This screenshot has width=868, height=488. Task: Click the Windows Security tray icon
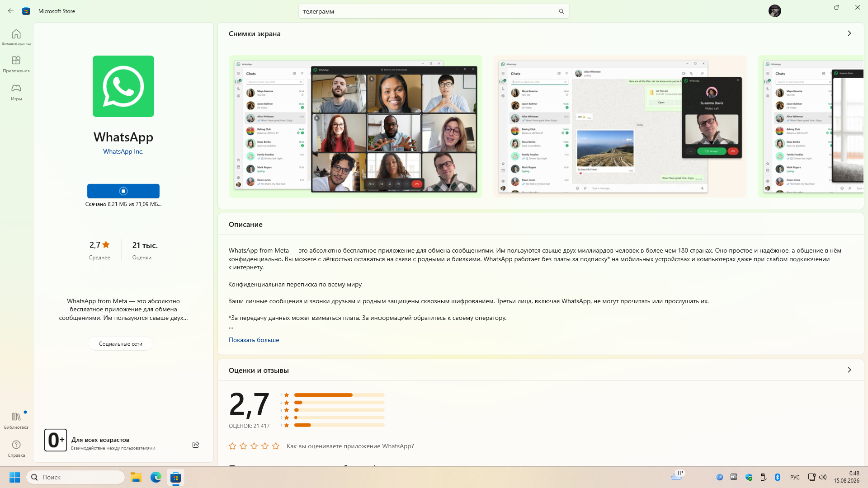pyautogui.click(x=749, y=477)
